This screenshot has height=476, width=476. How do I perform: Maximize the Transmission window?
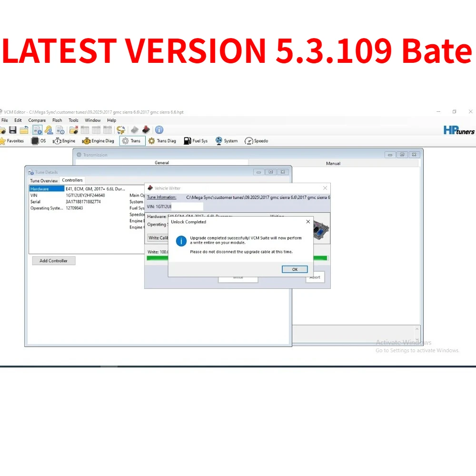[402, 155]
